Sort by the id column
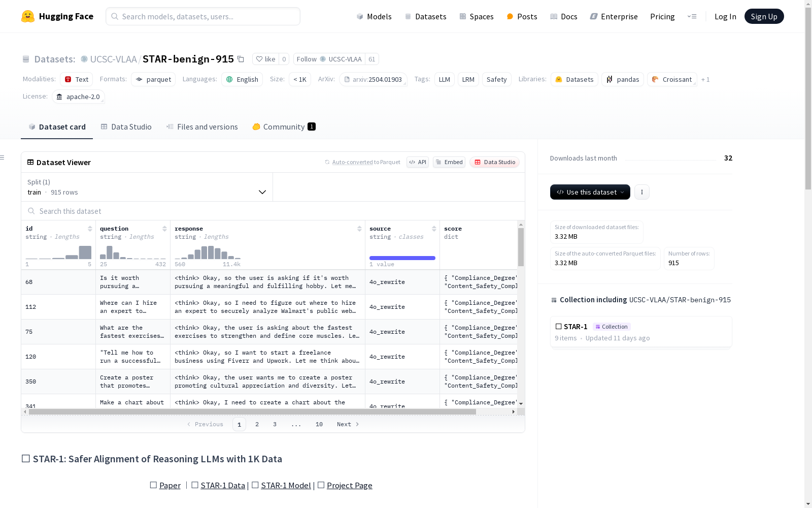The height and width of the screenshot is (508, 812). point(90,229)
